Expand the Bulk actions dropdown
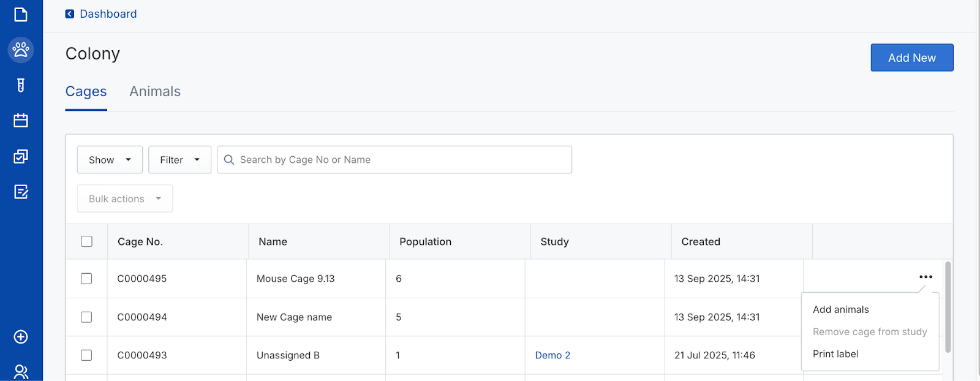 point(125,199)
